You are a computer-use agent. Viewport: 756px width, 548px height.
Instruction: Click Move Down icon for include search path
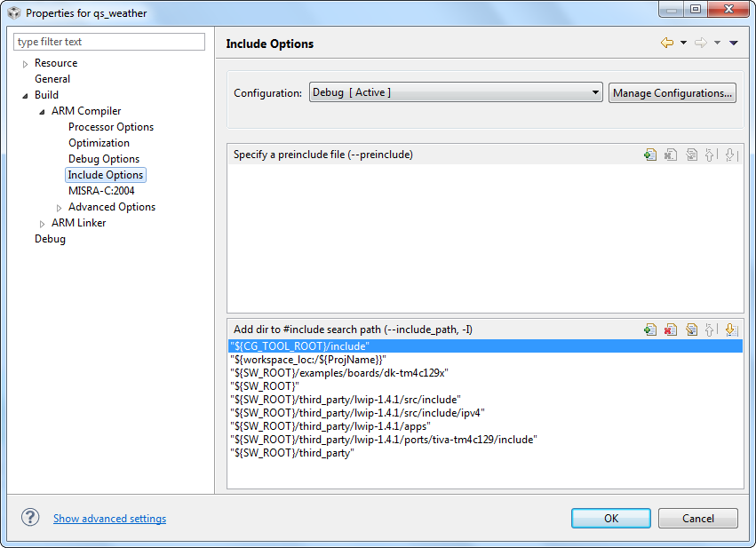click(730, 330)
